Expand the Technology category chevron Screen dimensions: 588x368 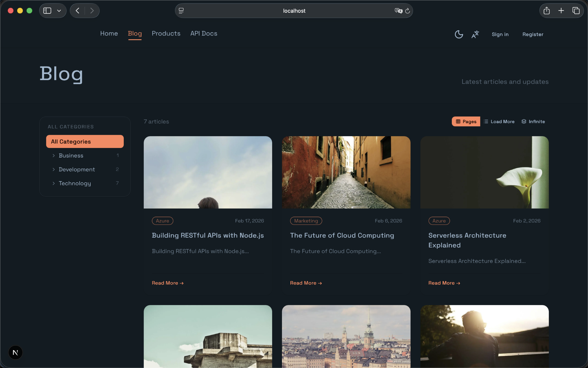pyautogui.click(x=54, y=183)
